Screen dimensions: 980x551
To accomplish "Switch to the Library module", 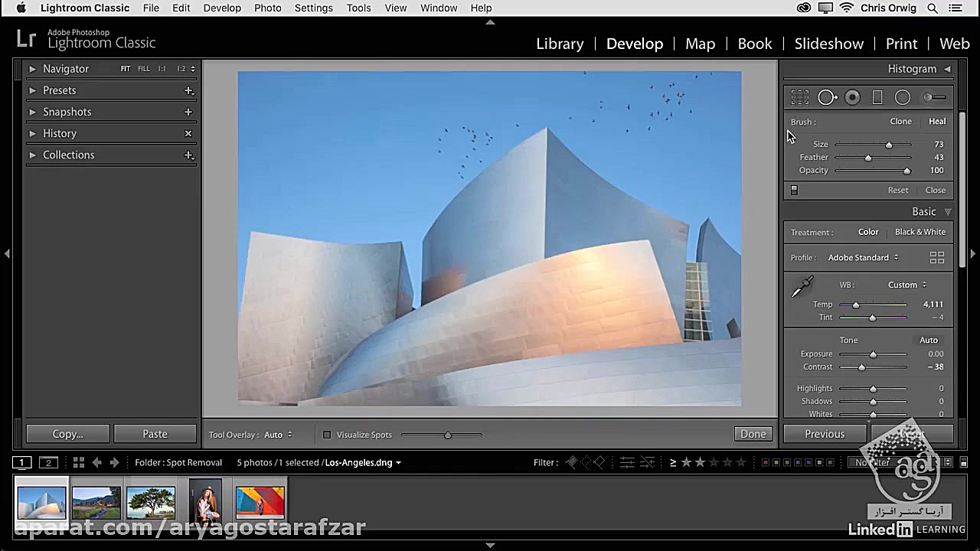I will (x=560, y=44).
